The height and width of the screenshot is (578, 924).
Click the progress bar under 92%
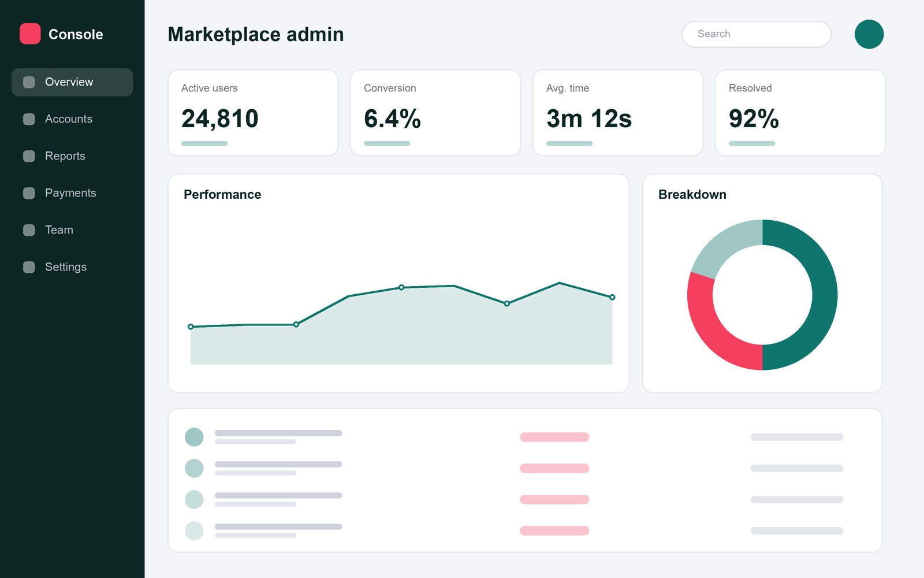[752, 143]
